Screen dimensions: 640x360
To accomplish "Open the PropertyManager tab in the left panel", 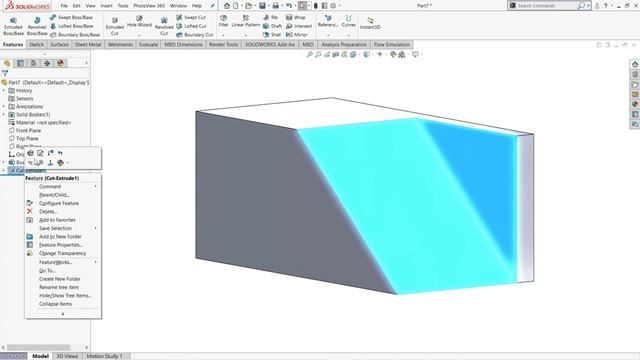I will pyautogui.click(x=20, y=63).
